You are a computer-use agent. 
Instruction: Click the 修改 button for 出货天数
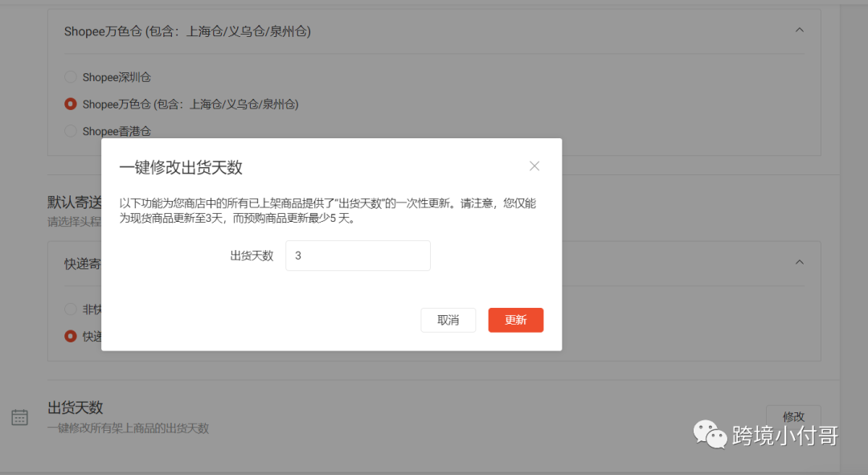793,416
